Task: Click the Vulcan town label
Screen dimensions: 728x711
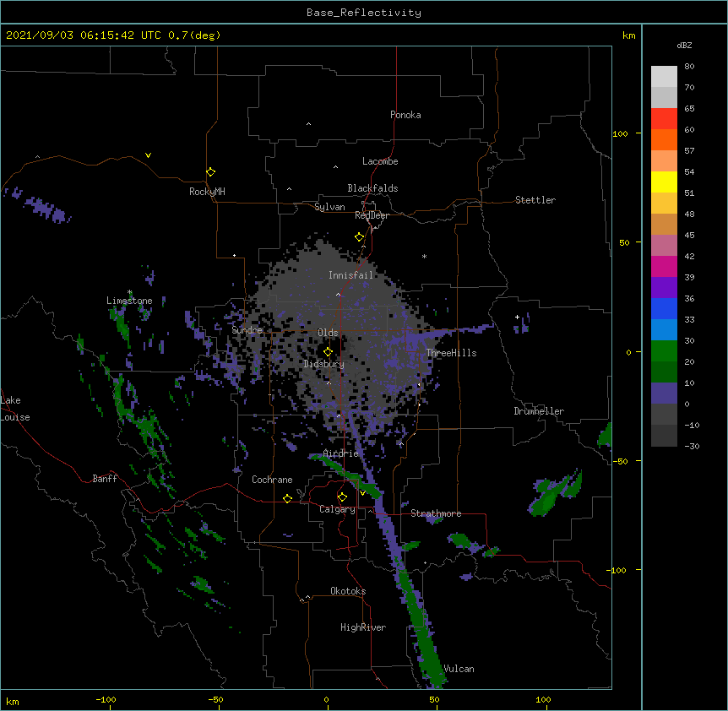Action: pos(459,669)
